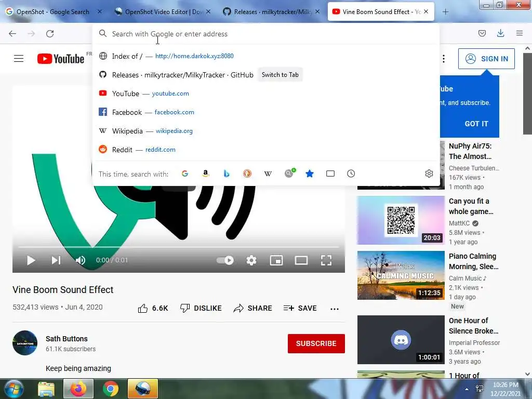Reload the page with refresh icon
Screen dimensions: 532x399
point(50,34)
